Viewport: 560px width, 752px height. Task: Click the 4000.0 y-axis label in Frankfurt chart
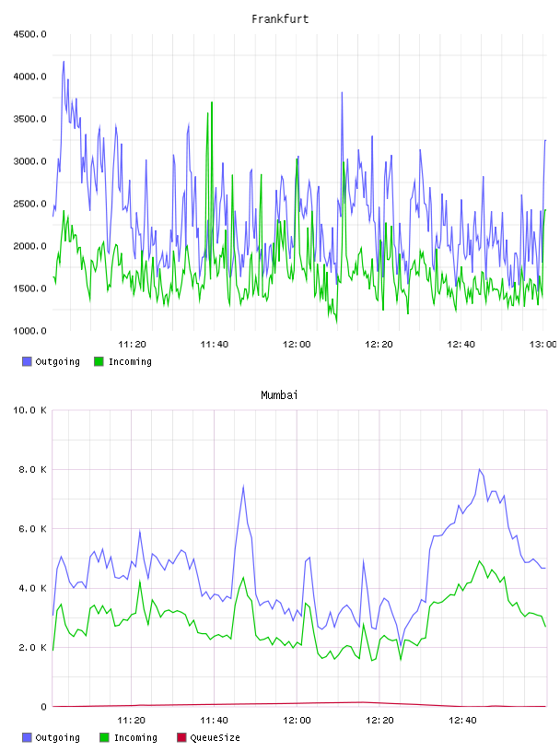coord(29,76)
